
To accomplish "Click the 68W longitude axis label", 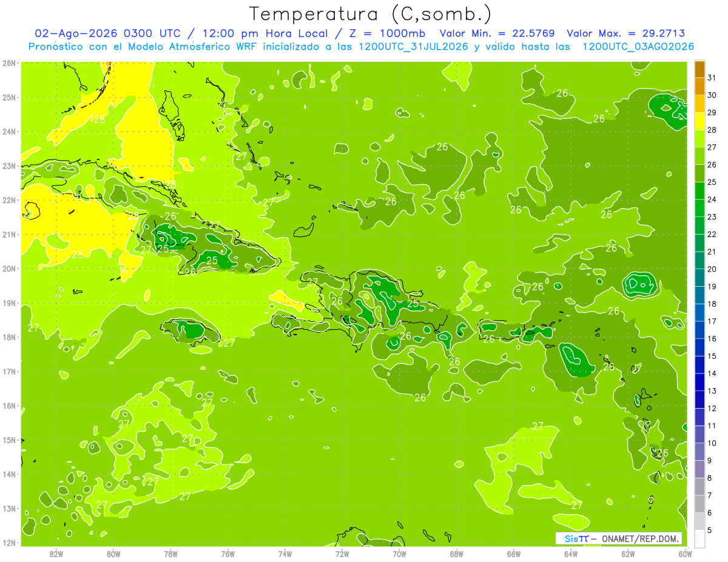I will click(456, 554).
